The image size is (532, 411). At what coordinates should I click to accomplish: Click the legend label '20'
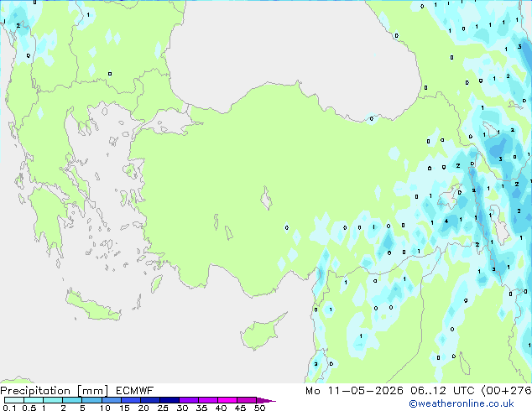click(x=143, y=408)
